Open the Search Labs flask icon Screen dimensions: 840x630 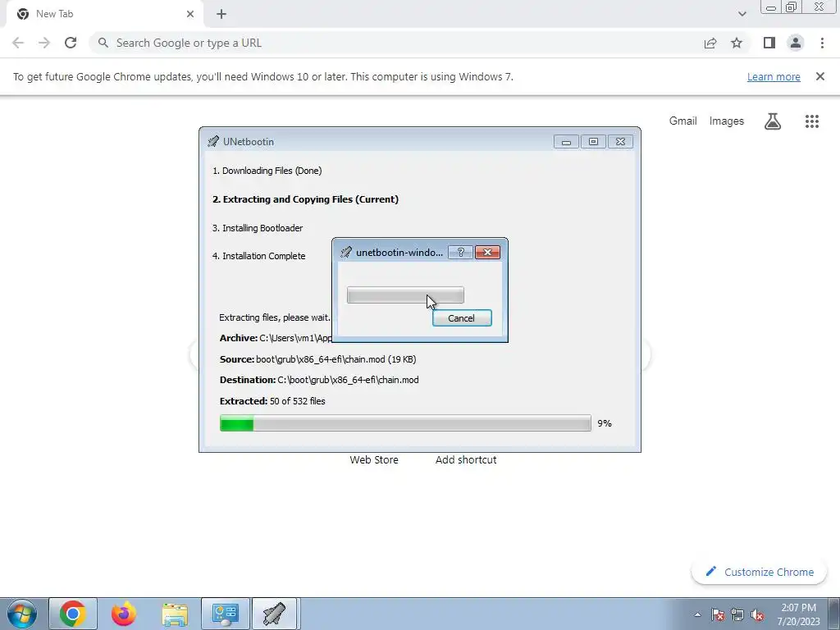tap(773, 121)
